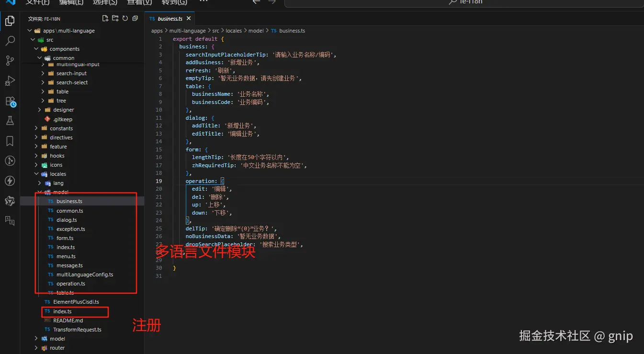
Task: Collapse the locales folder
Action: click(36, 174)
